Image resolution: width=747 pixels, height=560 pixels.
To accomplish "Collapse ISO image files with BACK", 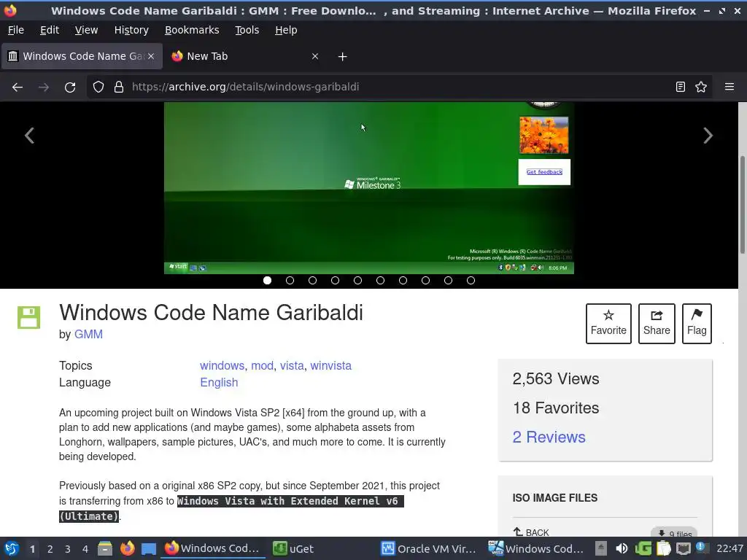I will pos(531,532).
